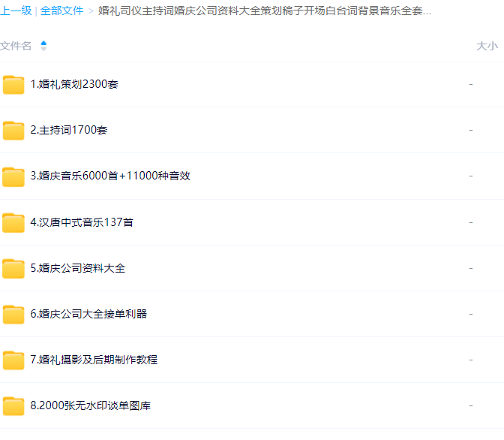Open the 1.婚礼策划2300套 folder name
The height and width of the screenshot is (440, 504).
coord(74,85)
